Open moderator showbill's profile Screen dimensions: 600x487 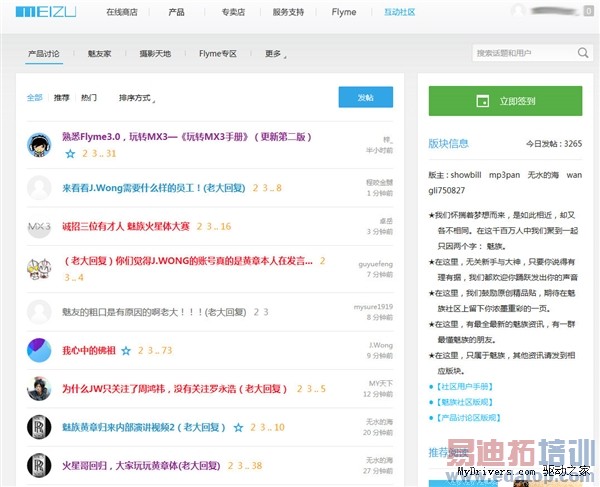click(466, 175)
